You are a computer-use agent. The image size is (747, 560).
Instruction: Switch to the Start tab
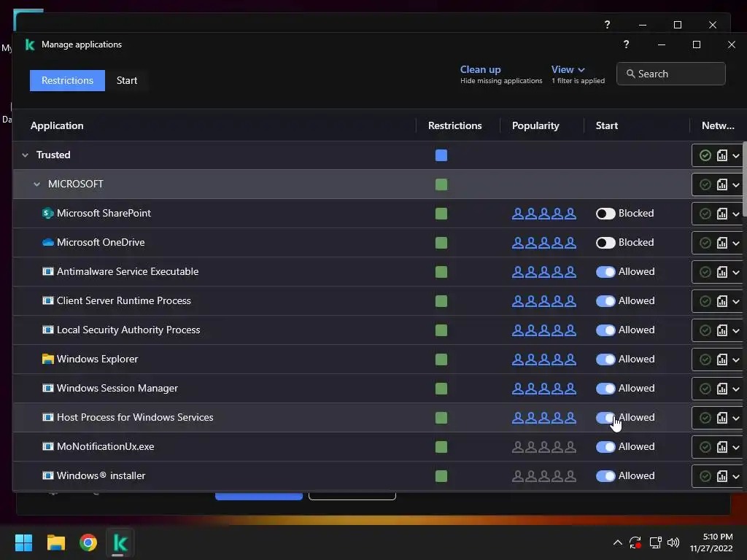point(127,80)
